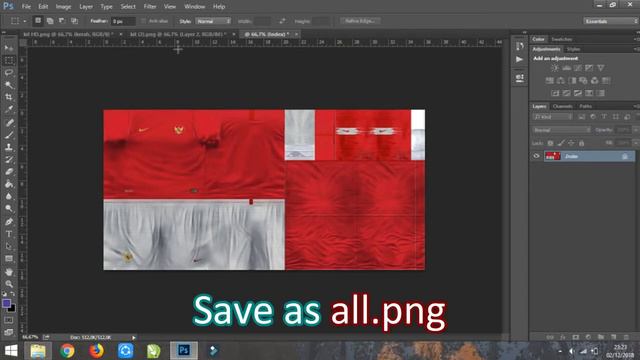Select the Rectangular Marquee tool

(9, 60)
